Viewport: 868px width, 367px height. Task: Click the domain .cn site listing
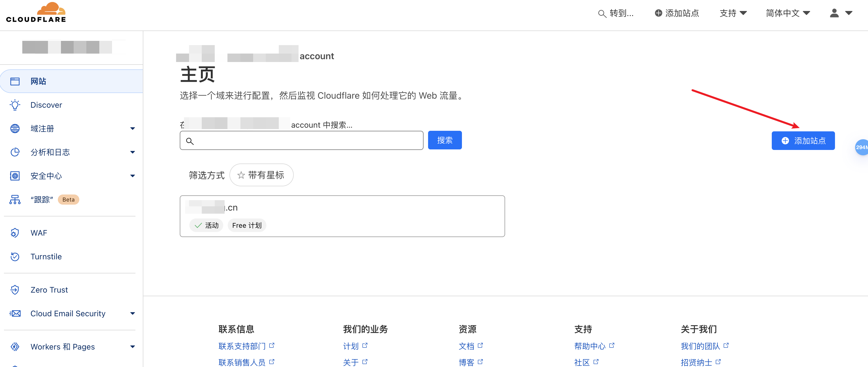tap(341, 216)
